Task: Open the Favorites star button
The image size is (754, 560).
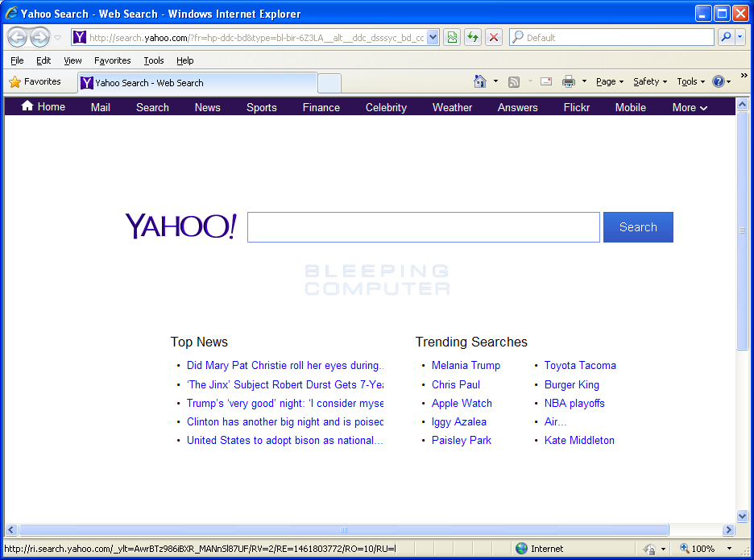Action: [x=35, y=82]
